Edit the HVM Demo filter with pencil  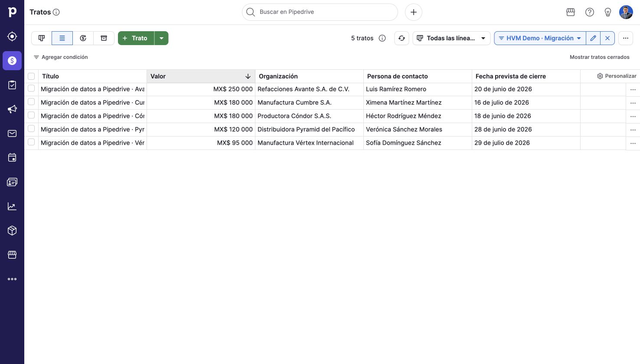pyautogui.click(x=593, y=38)
